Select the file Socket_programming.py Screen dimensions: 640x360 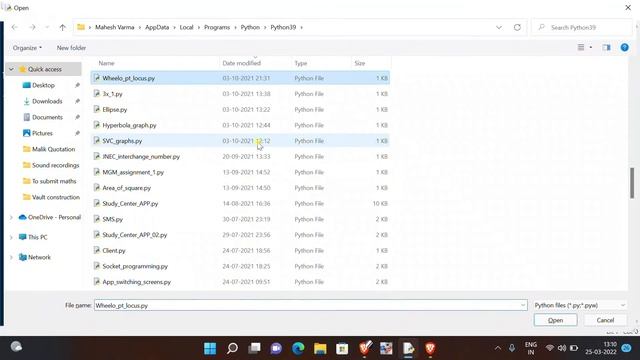pyautogui.click(x=240, y=266)
